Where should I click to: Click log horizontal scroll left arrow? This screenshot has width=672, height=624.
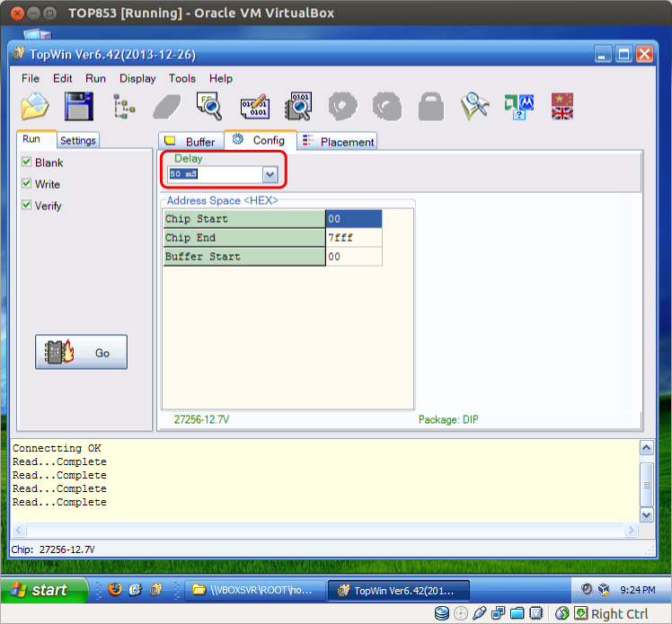pyautogui.click(x=19, y=531)
